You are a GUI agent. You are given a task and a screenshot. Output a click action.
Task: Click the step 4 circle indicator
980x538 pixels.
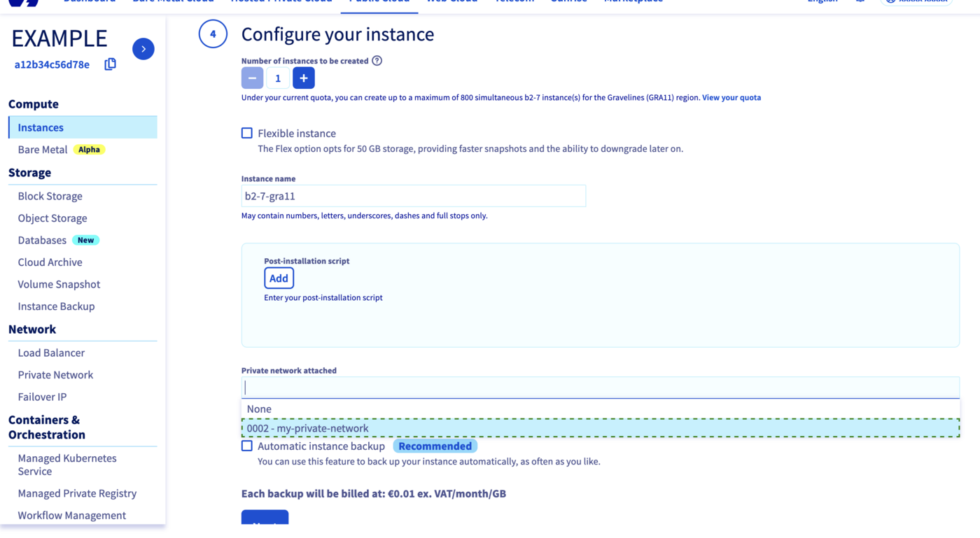[213, 34]
